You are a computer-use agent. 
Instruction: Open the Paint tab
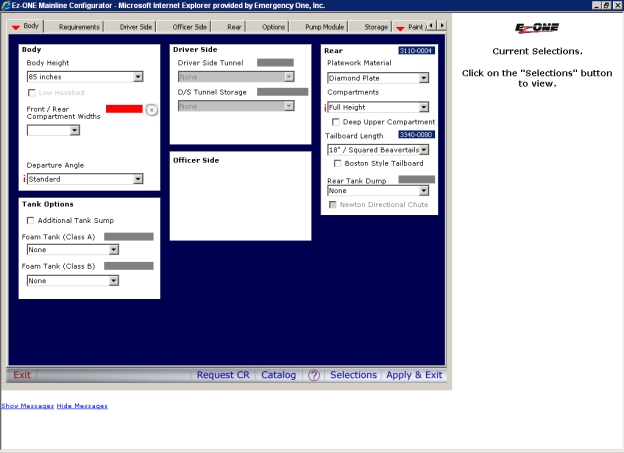(x=411, y=27)
